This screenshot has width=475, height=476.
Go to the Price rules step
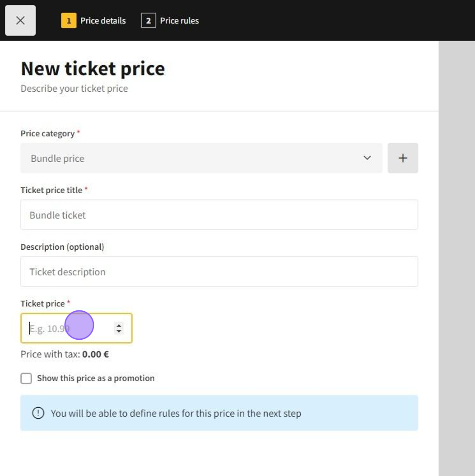pos(179,20)
